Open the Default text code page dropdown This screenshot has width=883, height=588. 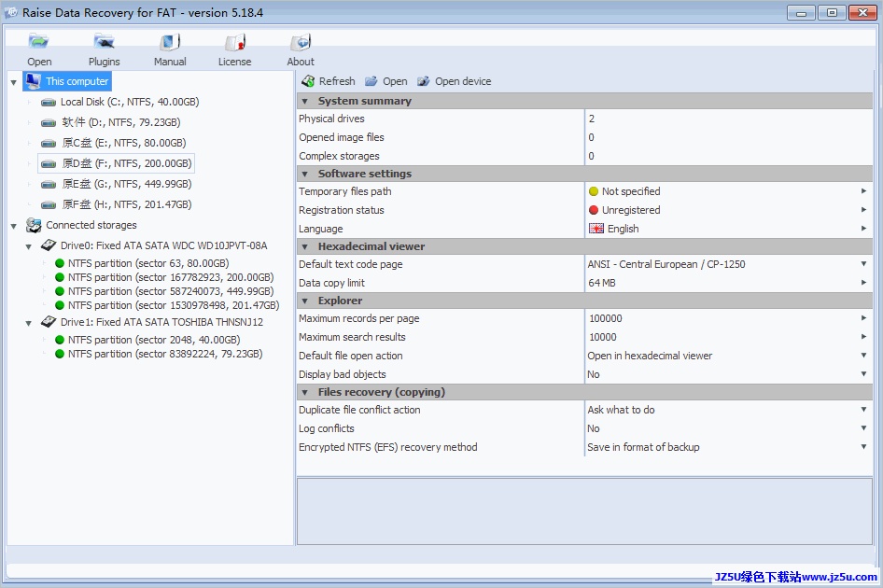863,264
